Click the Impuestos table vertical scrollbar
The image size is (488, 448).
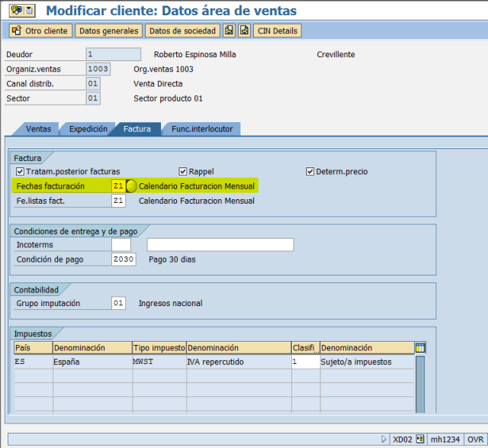pos(420,384)
